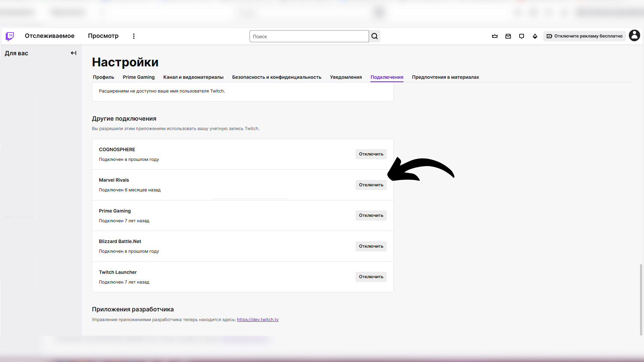Click the Marvel Rivals connection name

114,180
